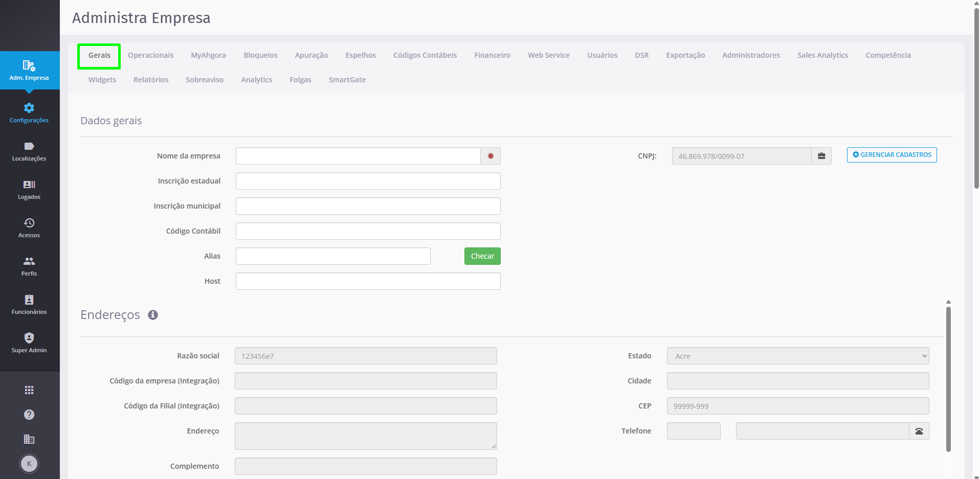Image resolution: width=980 pixels, height=479 pixels.
Task: Select the Competência tab
Action: coord(888,55)
